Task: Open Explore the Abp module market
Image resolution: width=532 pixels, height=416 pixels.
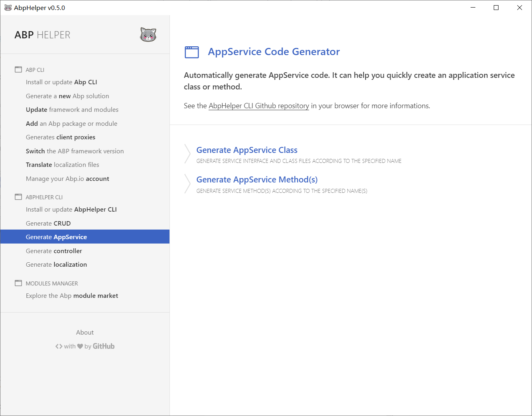Action: (72, 296)
